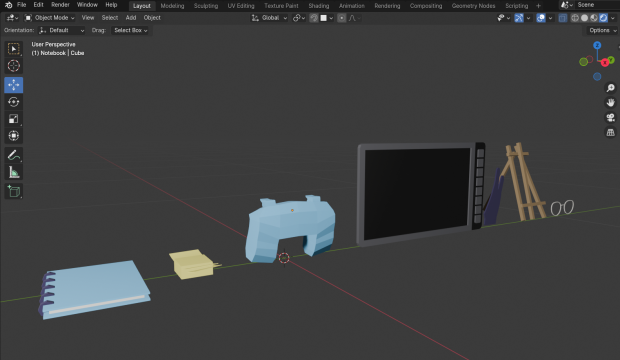Switch to Rendered viewport shading

(x=603, y=18)
